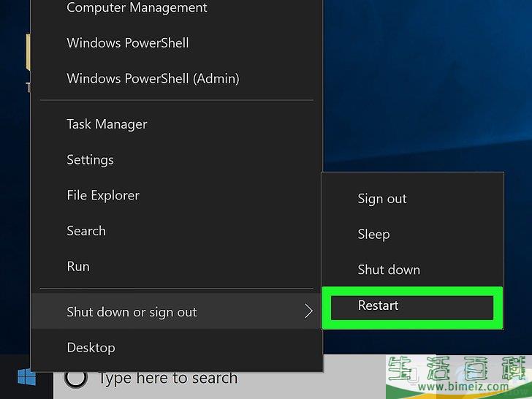Click the Windows Start logo icon
Viewport: 532px width, 399px height.
[26, 377]
